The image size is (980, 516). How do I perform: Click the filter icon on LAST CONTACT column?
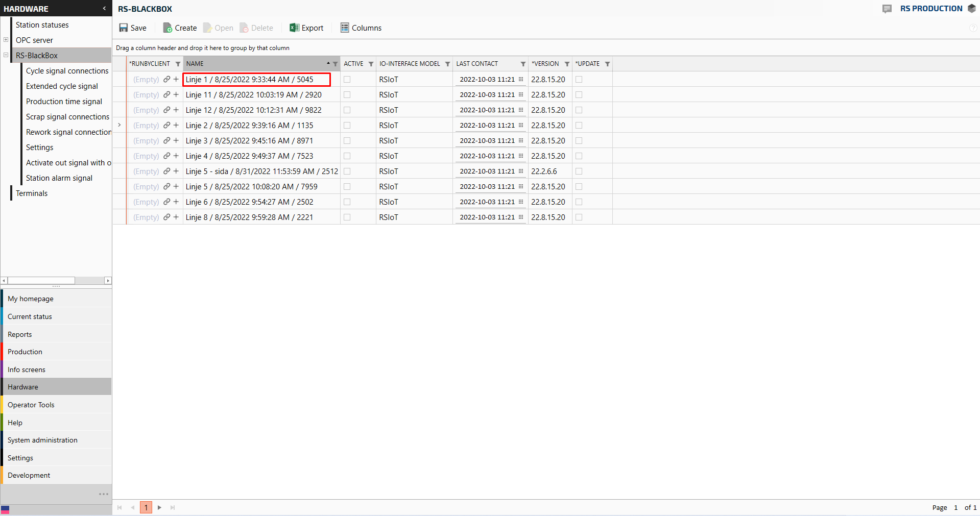coord(523,64)
